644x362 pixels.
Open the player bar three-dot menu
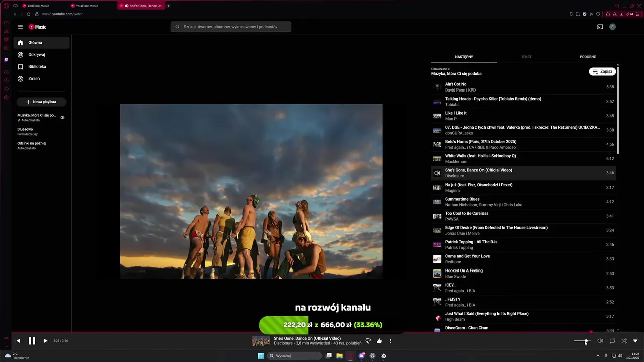390,341
